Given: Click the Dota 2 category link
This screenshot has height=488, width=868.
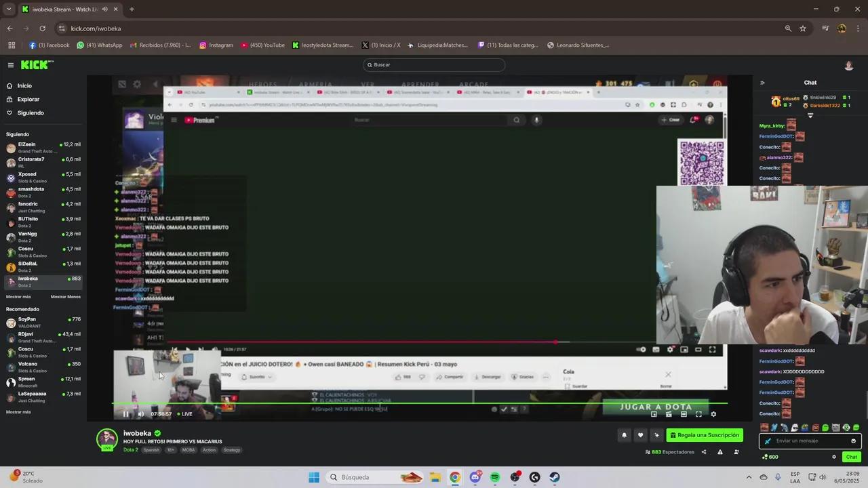Looking at the screenshot, I should [x=130, y=450].
